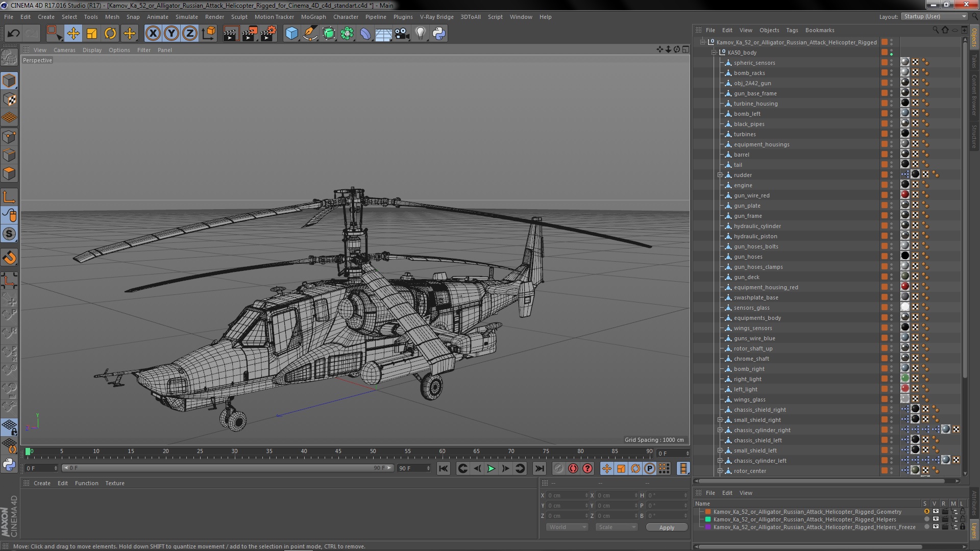The height and width of the screenshot is (551, 980).
Task: Click Go to End of timeline
Action: pyautogui.click(x=539, y=468)
